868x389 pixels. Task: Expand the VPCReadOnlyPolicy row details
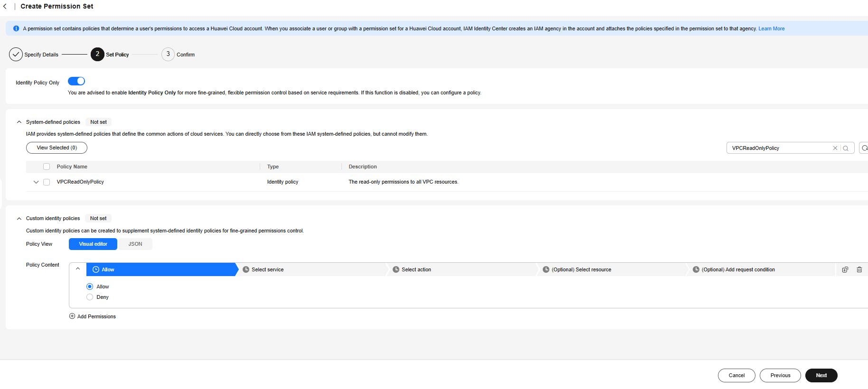(x=36, y=182)
